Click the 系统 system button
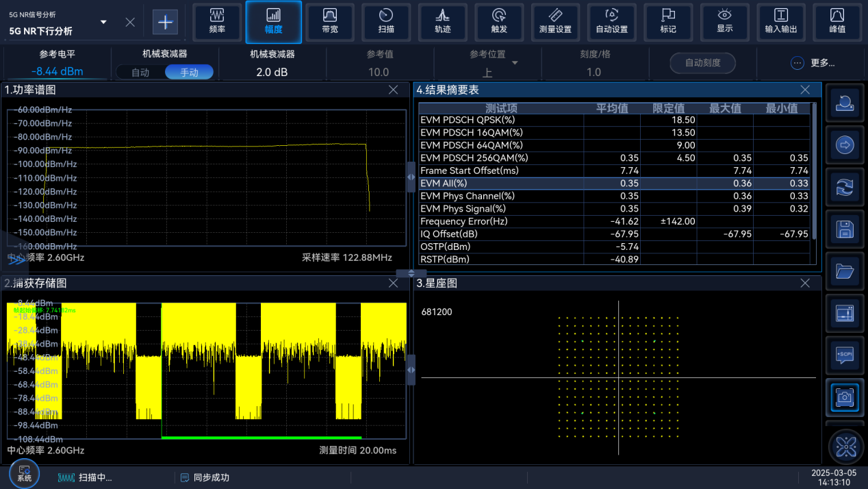This screenshot has width=868, height=489. pos(24,473)
